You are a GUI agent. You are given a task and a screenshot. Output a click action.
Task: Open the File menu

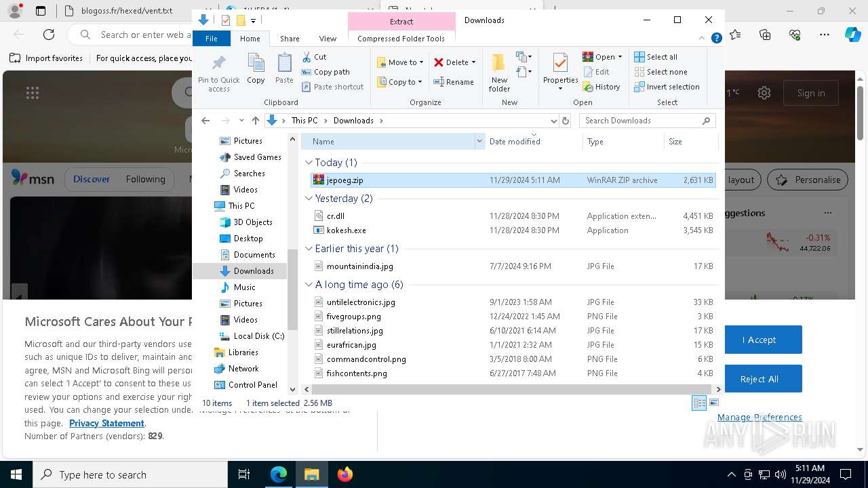click(212, 39)
